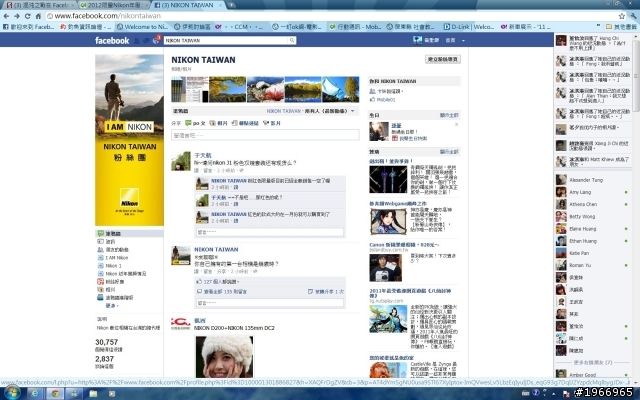The height and width of the screenshot is (400, 640).
Task: Click '30,757' likes count in sidebar
Action: coord(107,342)
